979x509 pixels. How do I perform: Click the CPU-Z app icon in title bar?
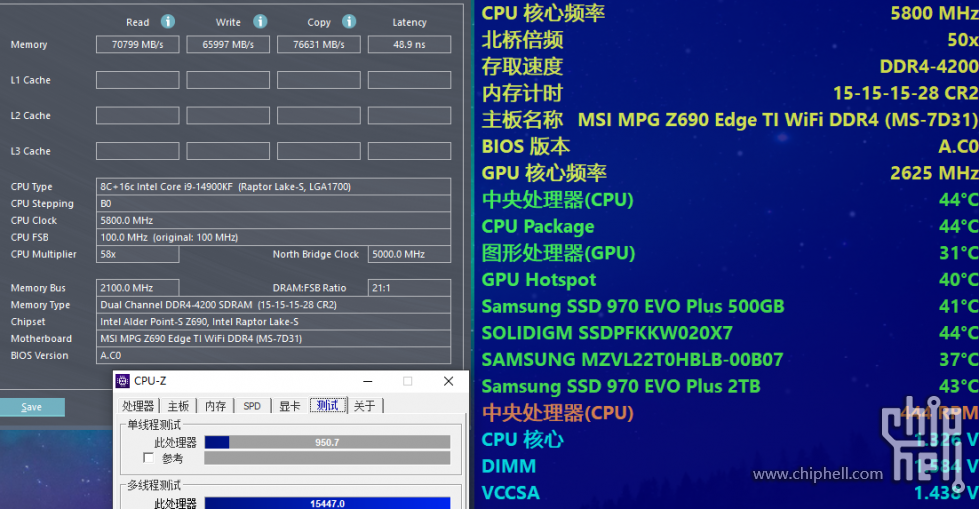coord(123,381)
